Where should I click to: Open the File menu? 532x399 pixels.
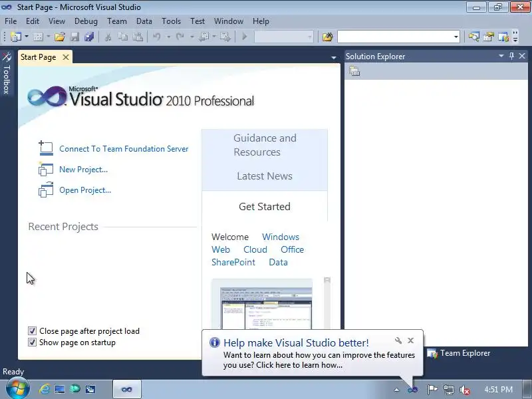coord(11,21)
